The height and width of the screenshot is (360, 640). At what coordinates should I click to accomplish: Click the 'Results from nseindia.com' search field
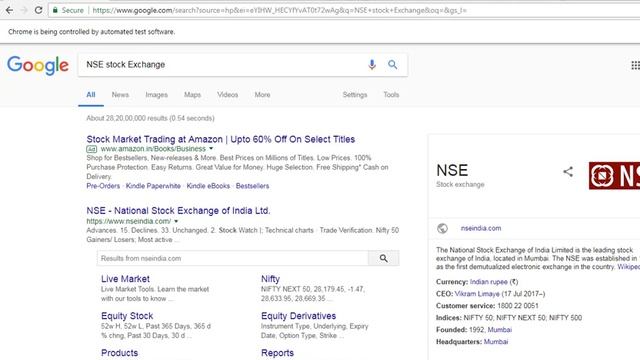[x=233, y=258]
